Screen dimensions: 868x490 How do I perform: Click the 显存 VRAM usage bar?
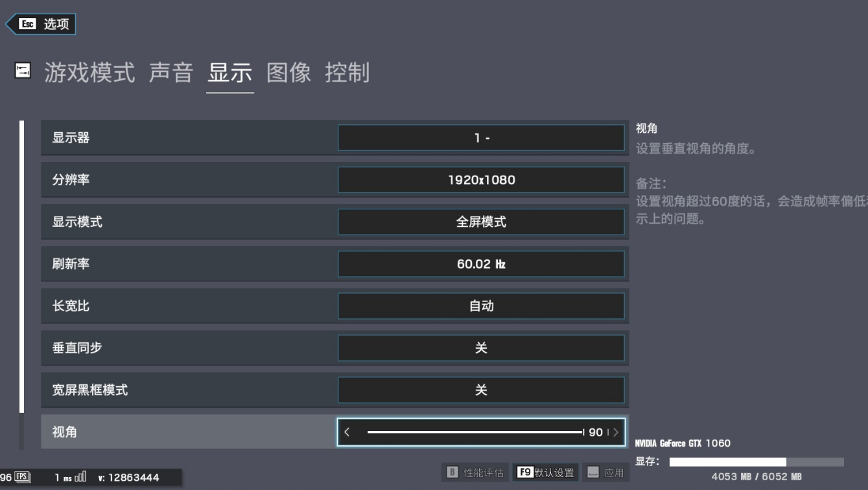pos(757,462)
